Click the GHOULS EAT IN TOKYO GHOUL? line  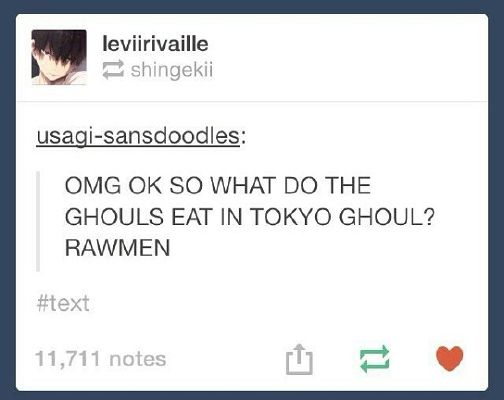[x=250, y=217]
